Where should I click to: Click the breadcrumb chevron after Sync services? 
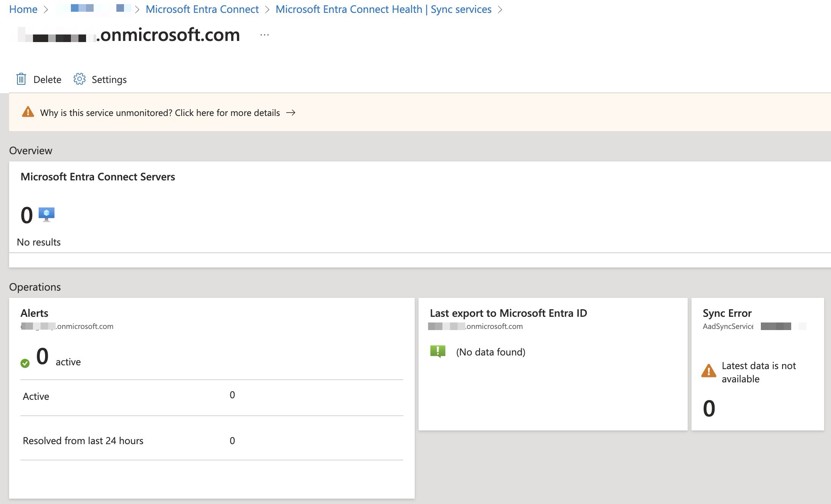500,9
